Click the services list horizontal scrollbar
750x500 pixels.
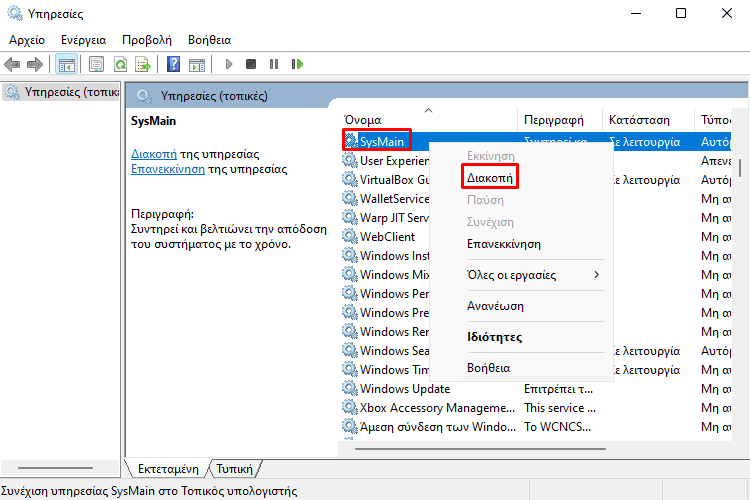481,449
